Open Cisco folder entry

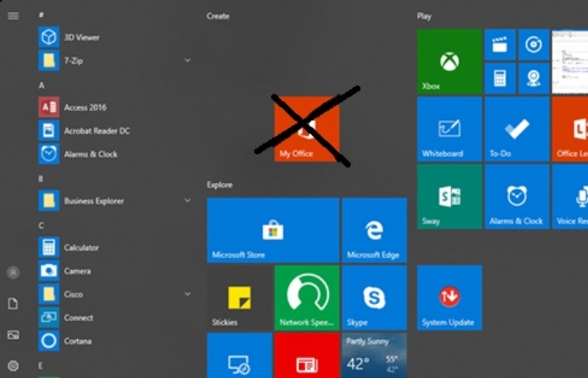(x=114, y=294)
